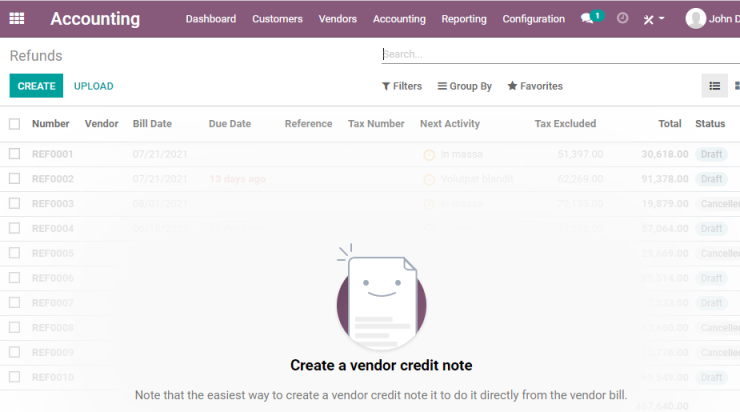Expand the Favorites dropdown
The width and height of the screenshot is (740, 412).
pyautogui.click(x=535, y=86)
